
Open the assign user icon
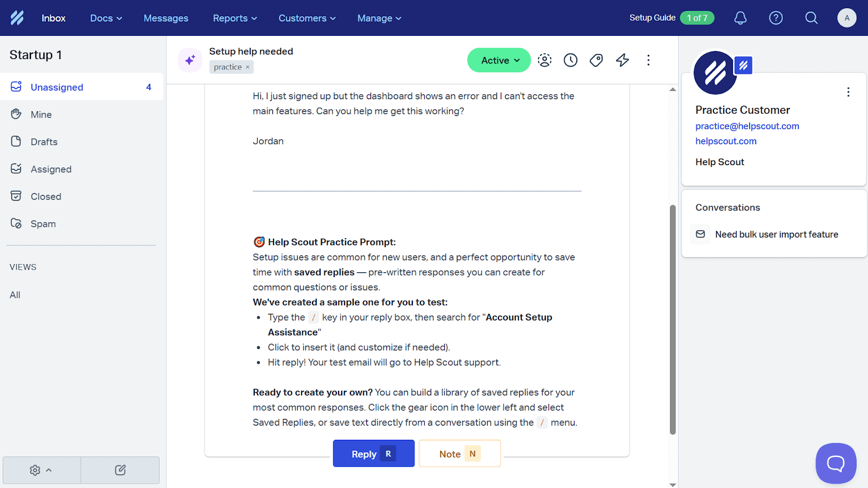[545, 60]
